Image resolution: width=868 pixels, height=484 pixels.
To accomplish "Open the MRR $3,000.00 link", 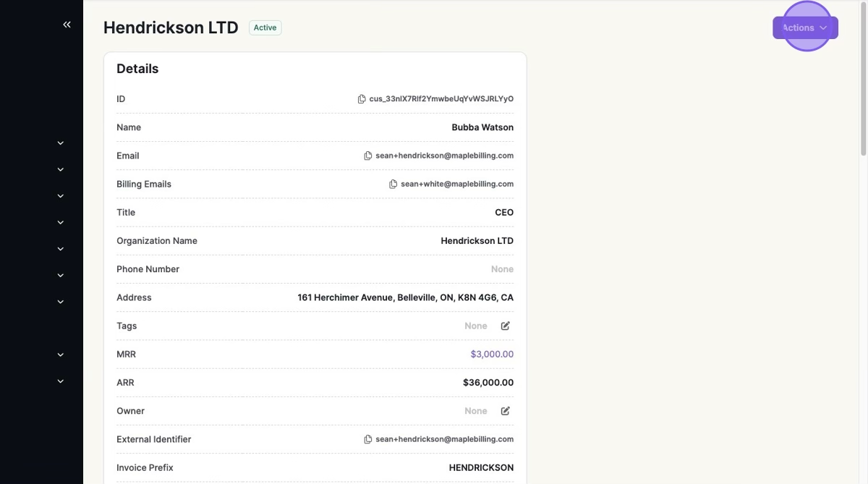I will [492, 354].
